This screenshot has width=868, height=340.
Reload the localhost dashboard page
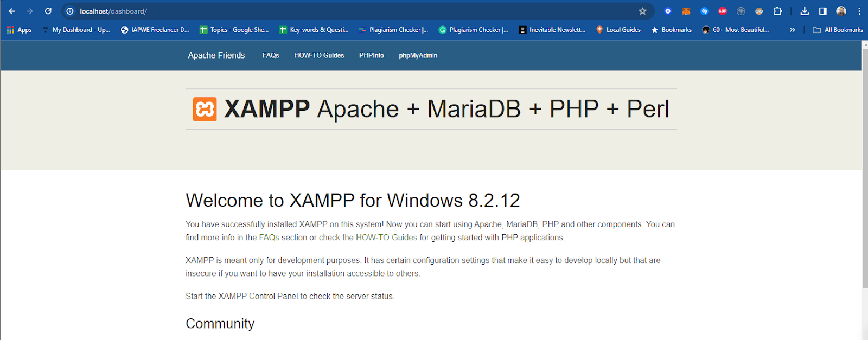coord(48,11)
